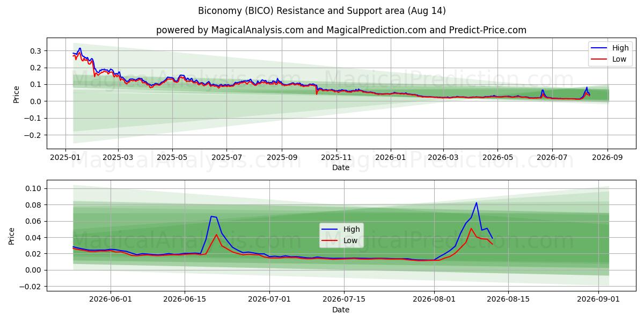The height and width of the screenshot is (322, 644).
Task: Click the '2026-06-01' label in bottom chart
Action: (111, 301)
